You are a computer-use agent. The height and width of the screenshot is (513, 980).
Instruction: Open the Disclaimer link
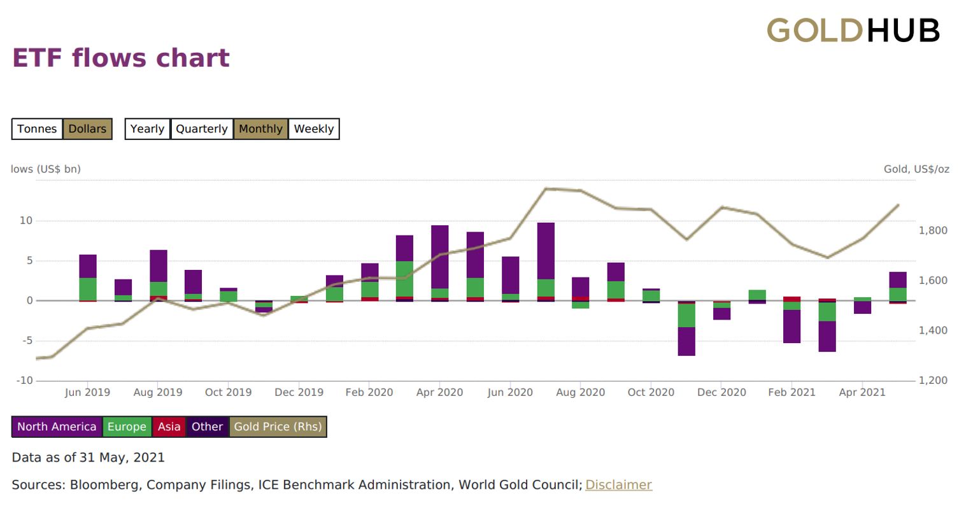(x=618, y=485)
